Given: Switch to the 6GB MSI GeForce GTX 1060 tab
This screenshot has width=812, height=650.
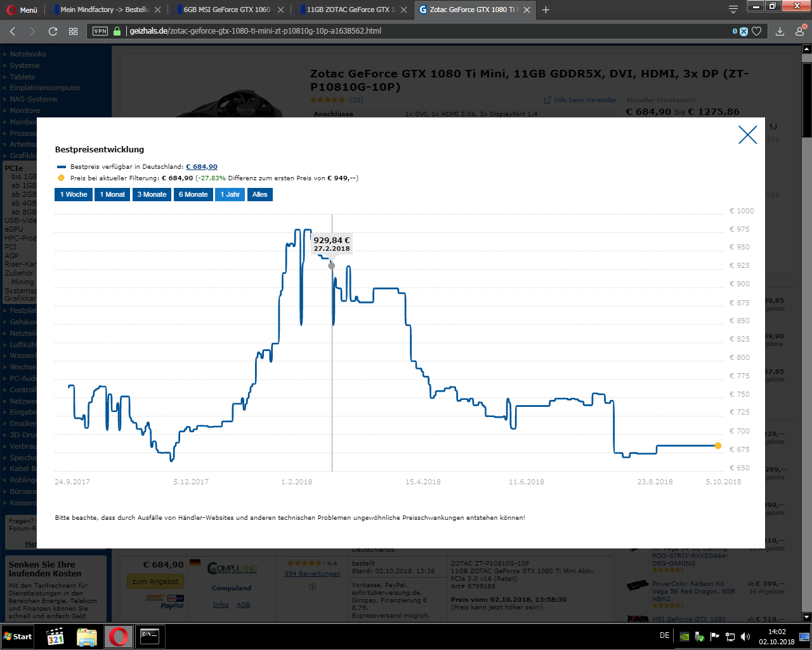Looking at the screenshot, I should point(227,10).
